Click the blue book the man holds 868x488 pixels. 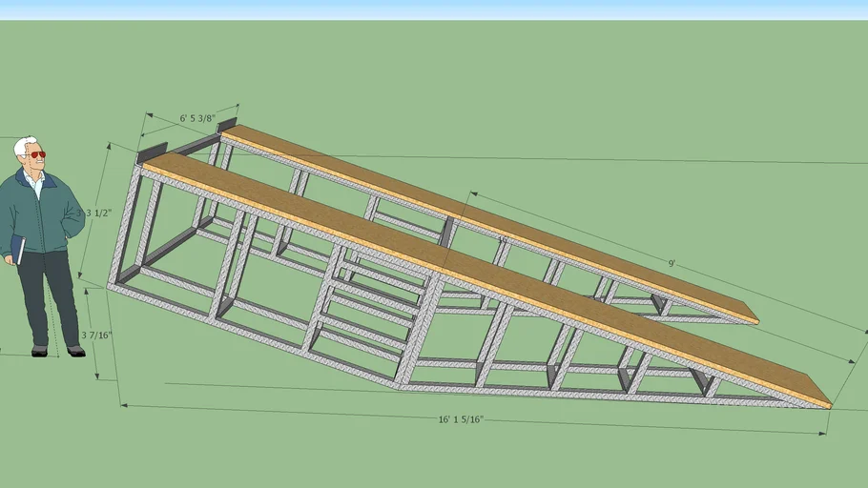point(18,249)
